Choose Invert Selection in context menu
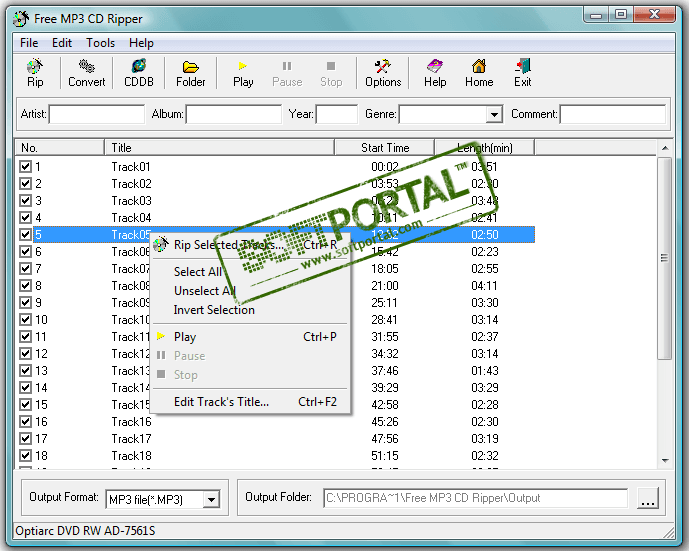This screenshot has height=551, width=689. pyautogui.click(x=250, y=310)
